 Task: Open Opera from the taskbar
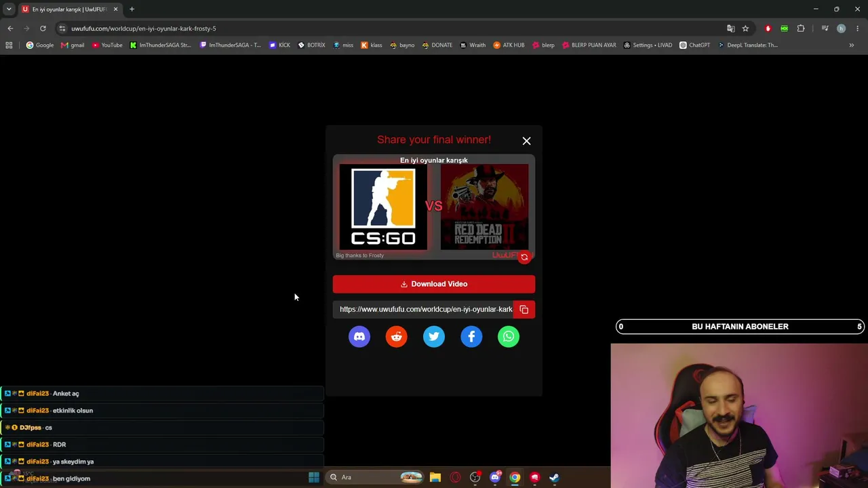455,477
